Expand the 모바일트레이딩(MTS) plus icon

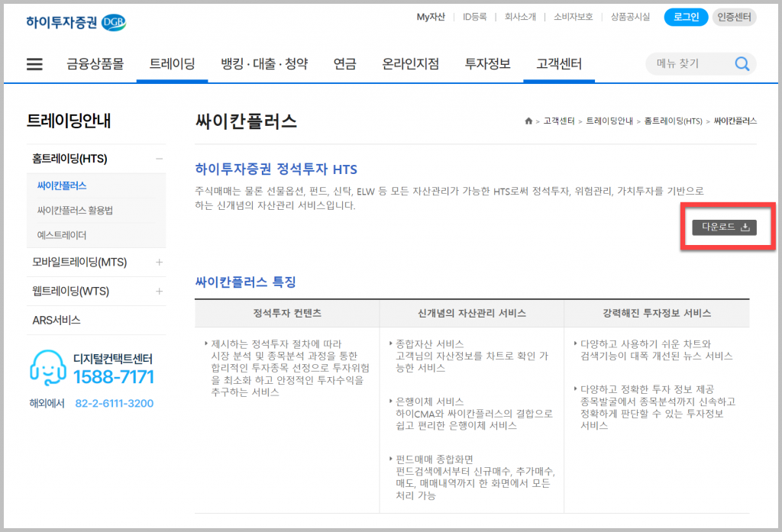point(159,262)
